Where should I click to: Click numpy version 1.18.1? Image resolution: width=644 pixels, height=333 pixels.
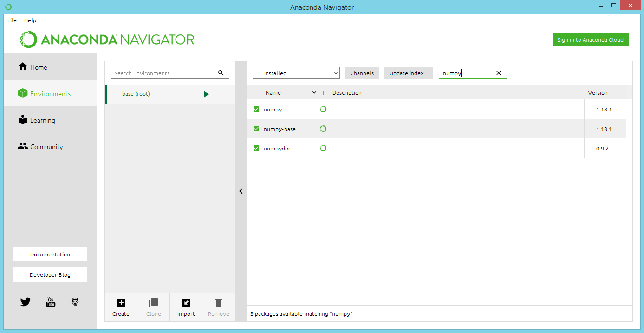[x=604, y=110]
